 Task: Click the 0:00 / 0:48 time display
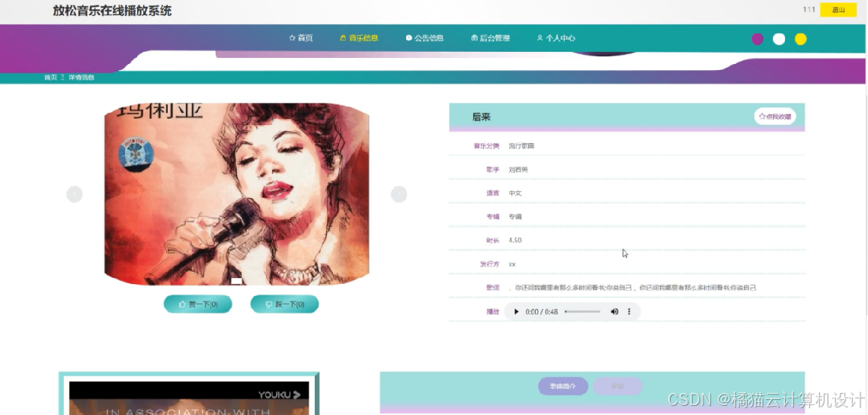pyautogui.click(x=541, y=311)
